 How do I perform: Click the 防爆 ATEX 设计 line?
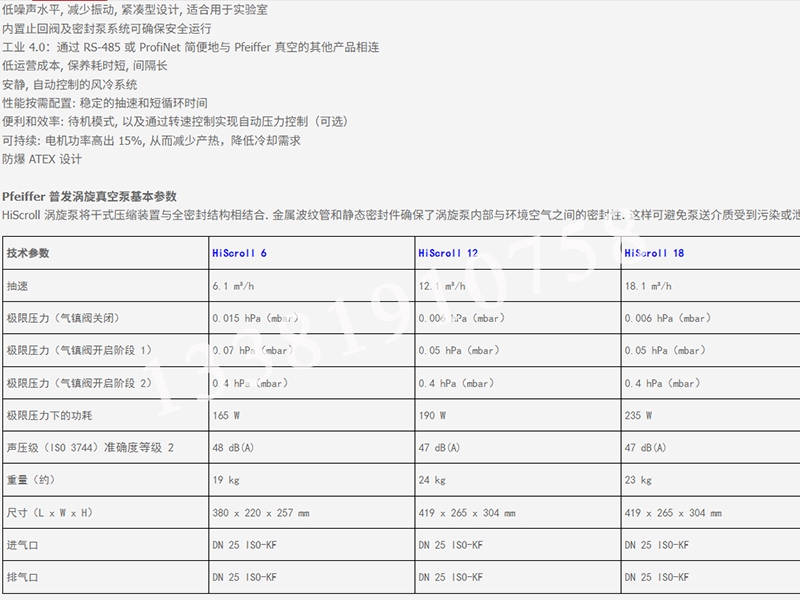point(42,159)
